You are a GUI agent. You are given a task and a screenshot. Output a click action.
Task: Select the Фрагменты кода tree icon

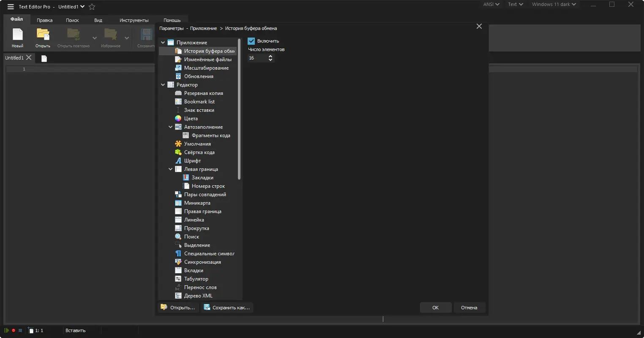point(186,135)
